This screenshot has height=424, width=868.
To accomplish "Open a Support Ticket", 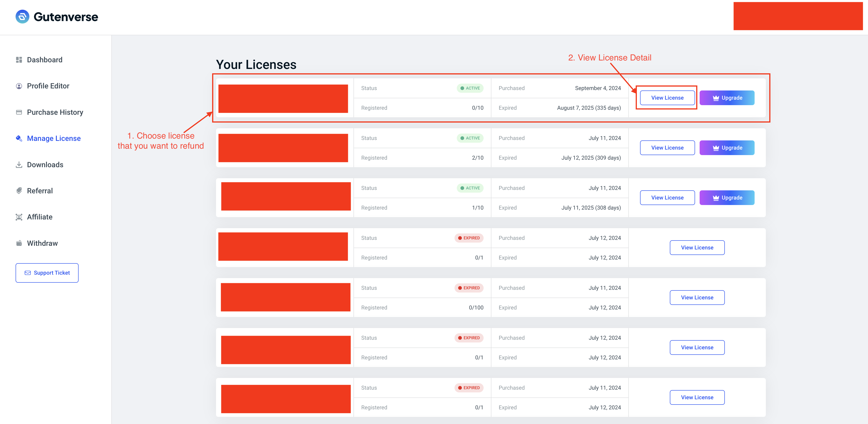I will point(47,273).
